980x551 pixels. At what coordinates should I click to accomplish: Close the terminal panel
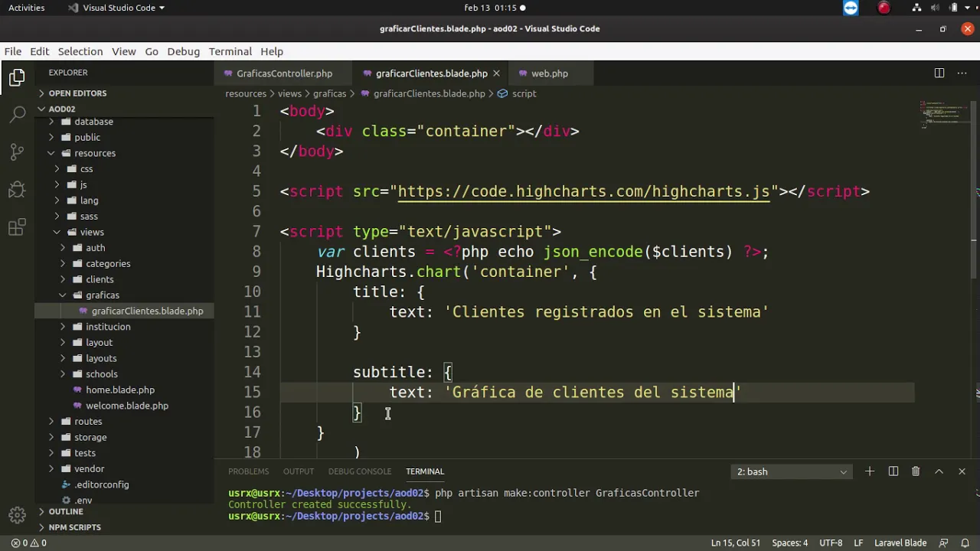962,471
